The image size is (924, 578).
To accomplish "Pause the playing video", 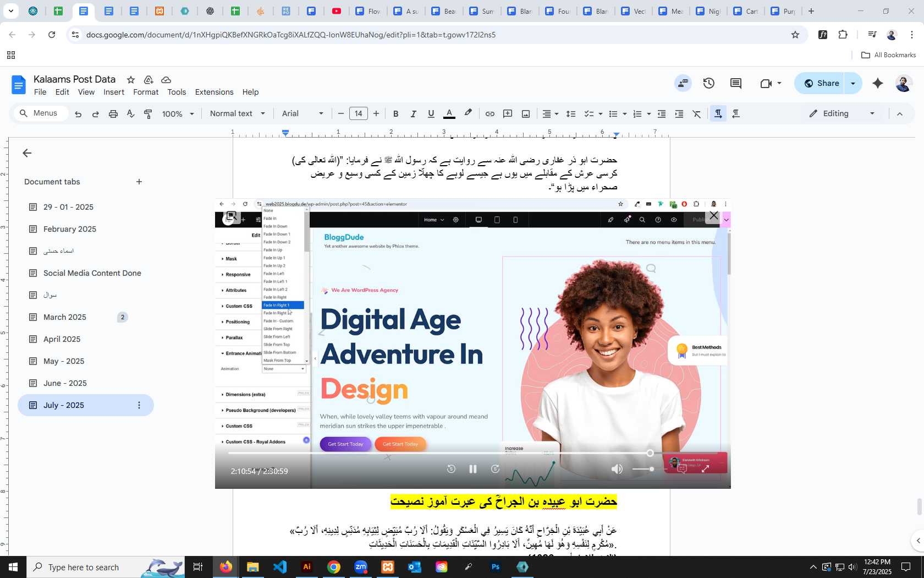I will pyautogui.click(x=472, y=469).
